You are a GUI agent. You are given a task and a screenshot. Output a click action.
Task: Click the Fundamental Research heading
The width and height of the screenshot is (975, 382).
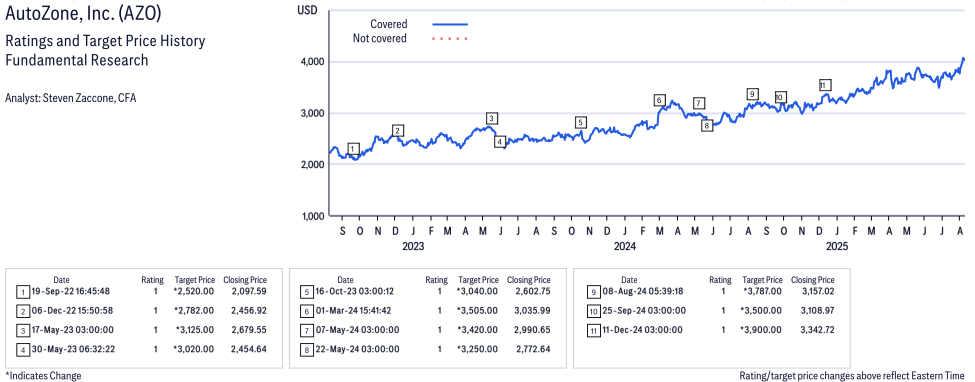point(76,60)
